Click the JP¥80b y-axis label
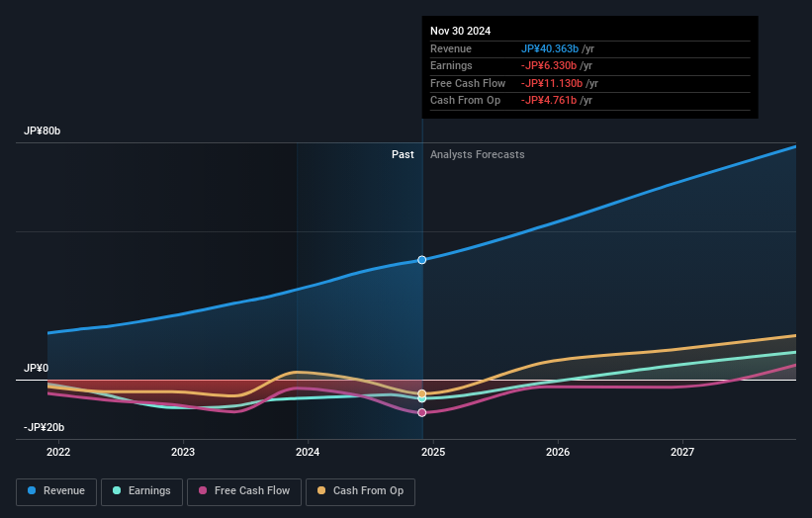Image resolution: width=812 pixels, height=518 pixels. point(42,130)
